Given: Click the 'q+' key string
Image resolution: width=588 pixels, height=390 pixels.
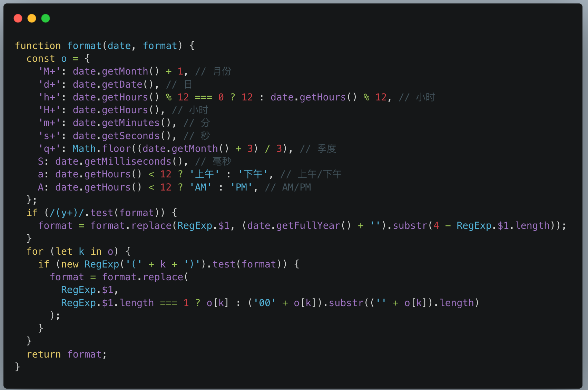Looking at the screenshot, I should (x=49, y=148).
